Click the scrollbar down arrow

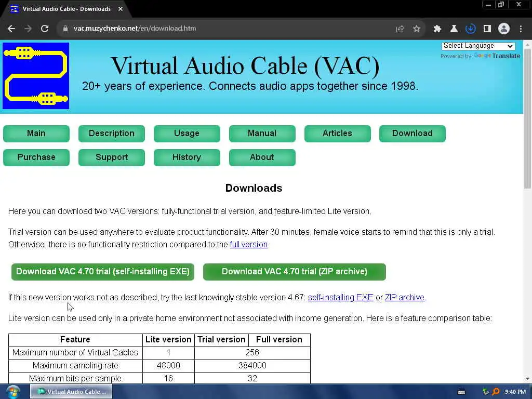tap(527, 379)
